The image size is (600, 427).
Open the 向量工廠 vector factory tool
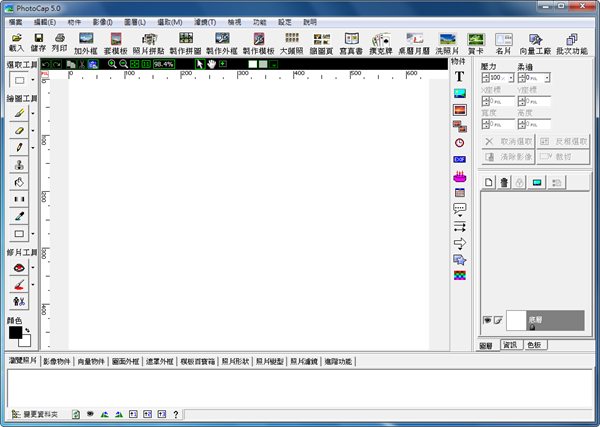[535, 43]
